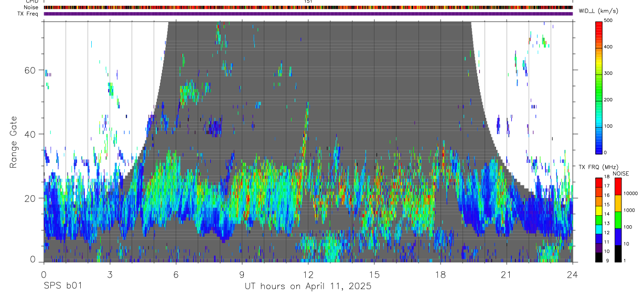Click the '12' value in TX FRQ legend
The height and width of the screenshot is (297, 644).
[x=607, y=233]
